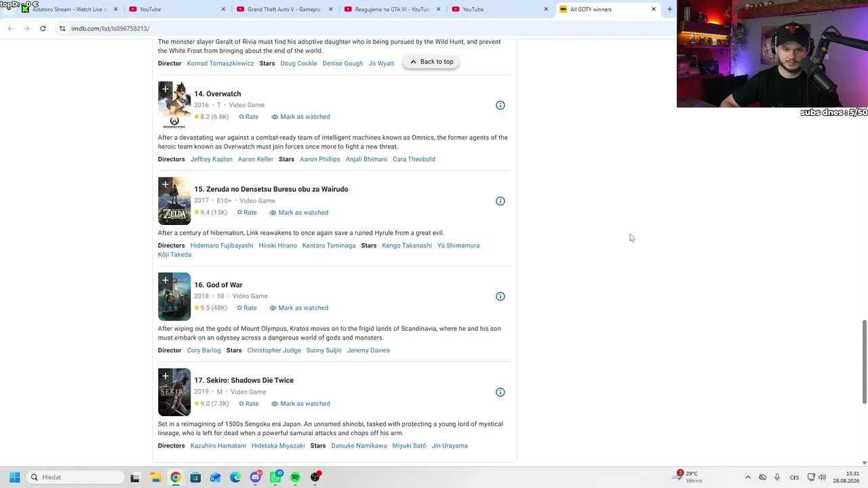Open Jeffrey Kaplan's page
This screenshot has height=488, width=868.
coord(212,159)
